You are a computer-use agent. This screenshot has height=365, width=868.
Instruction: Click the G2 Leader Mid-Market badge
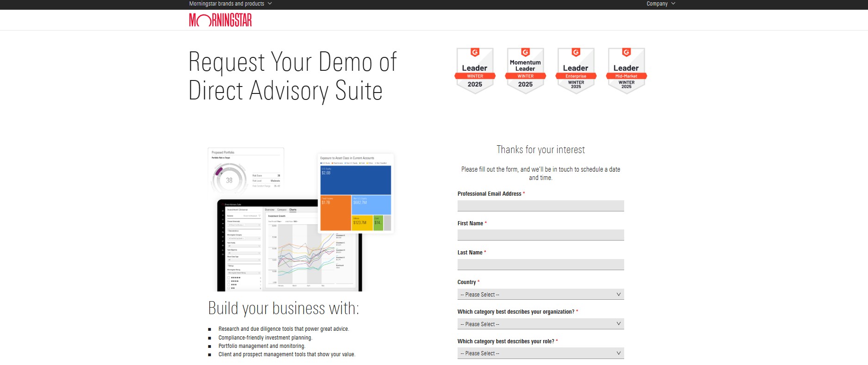point(626,71)
